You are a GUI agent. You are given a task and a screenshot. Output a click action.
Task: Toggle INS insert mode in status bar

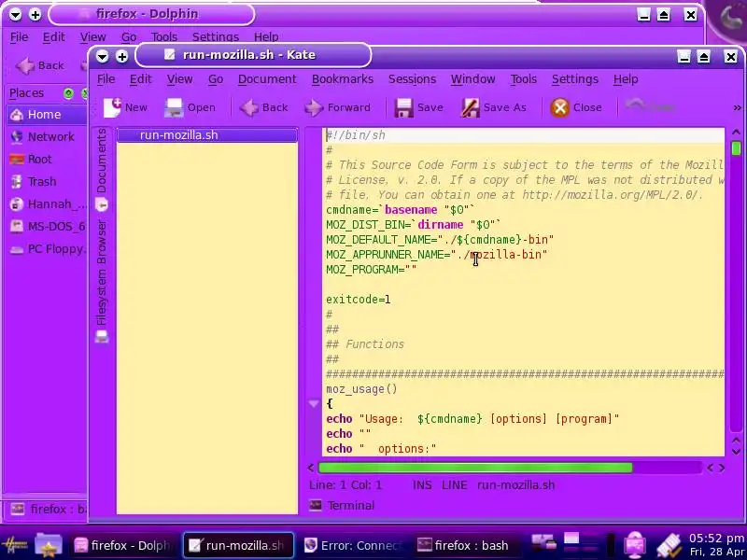pos(422,484)
